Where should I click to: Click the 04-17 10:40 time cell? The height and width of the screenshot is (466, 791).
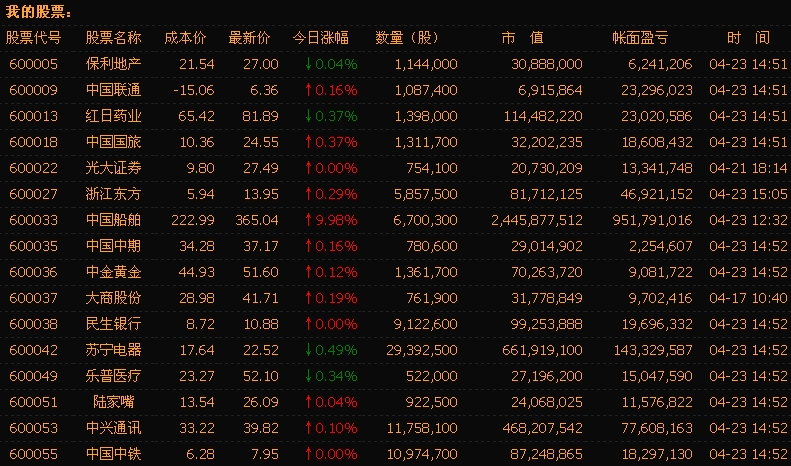(748, 298)
